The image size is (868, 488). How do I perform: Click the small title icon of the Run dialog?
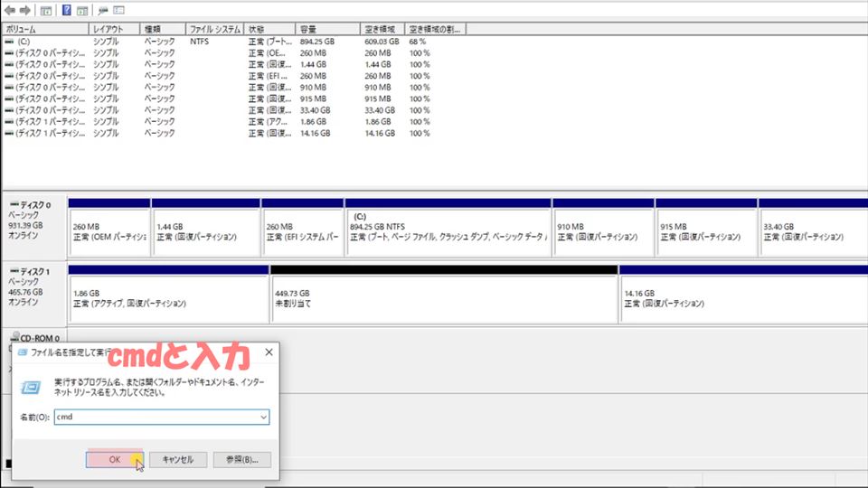pyautogui.click(x=23, y=352)
